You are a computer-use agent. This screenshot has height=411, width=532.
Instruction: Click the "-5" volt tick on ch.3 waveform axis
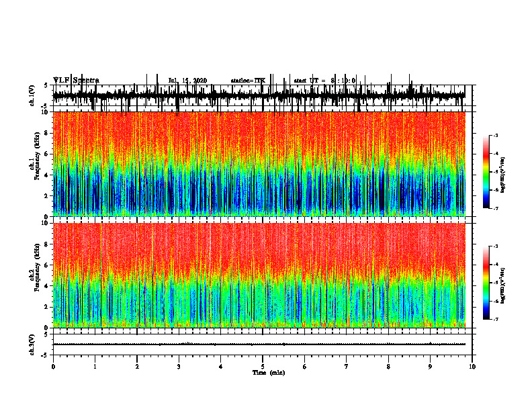tap(45, 355)
